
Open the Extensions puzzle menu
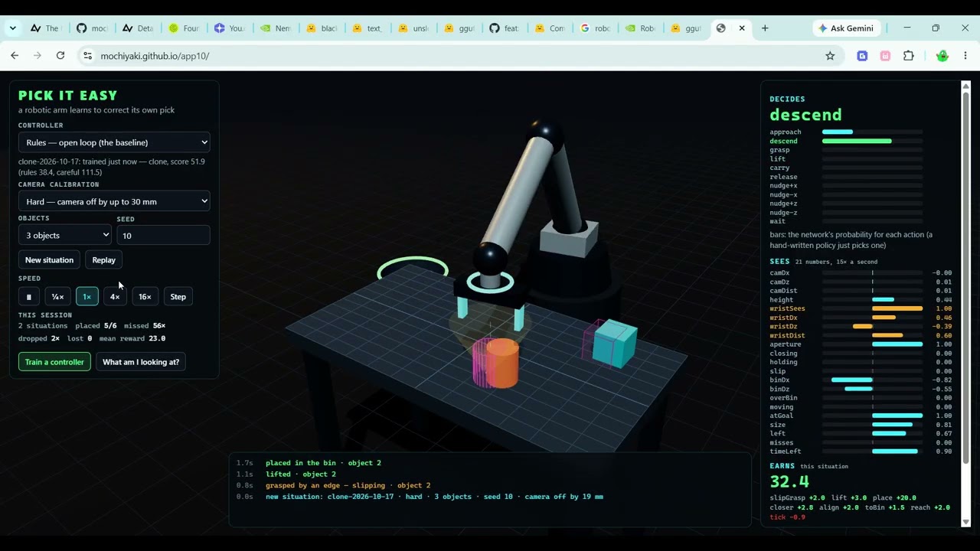click(909, 56)
